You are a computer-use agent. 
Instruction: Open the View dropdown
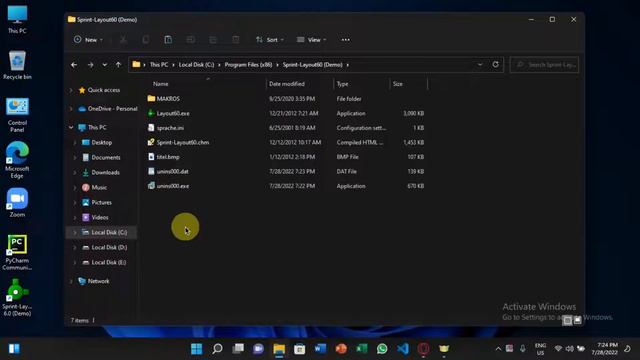311,40
